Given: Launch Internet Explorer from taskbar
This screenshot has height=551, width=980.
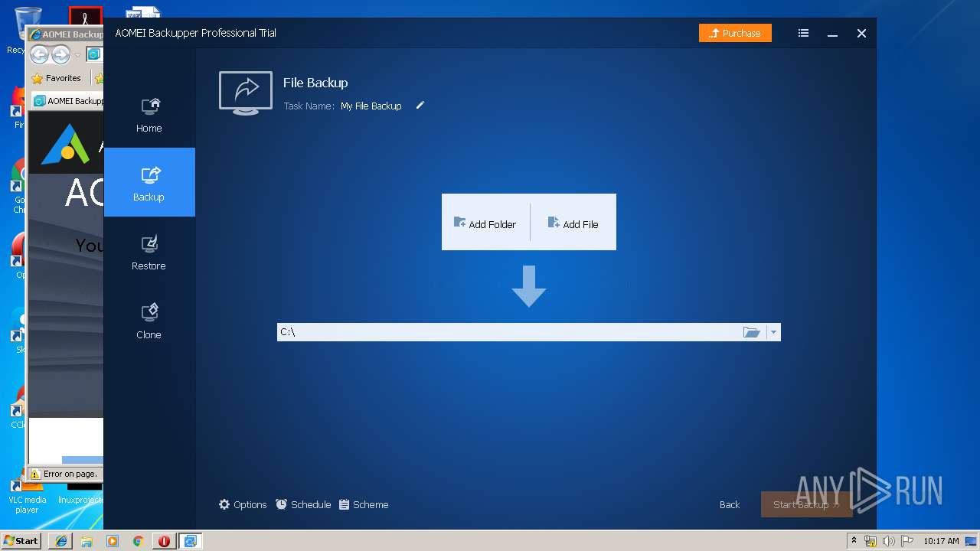Looking at the screenshot, I should pos(60,541).
